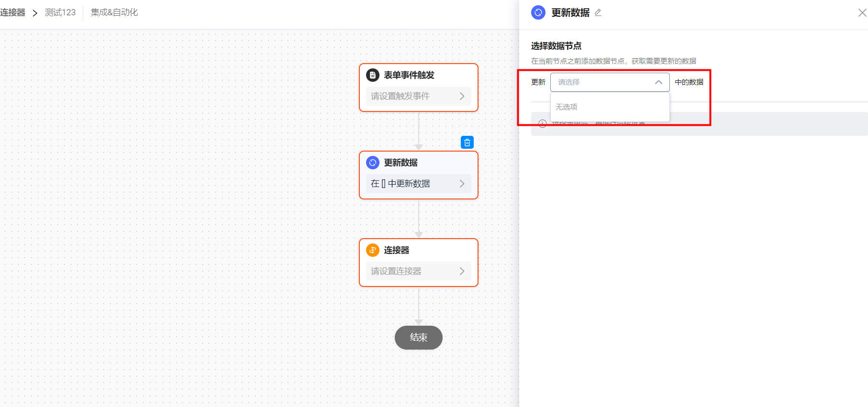Expand the 请设置触发事件 chevron arrow
868x407 pixels.
click(x=462, y=96)
